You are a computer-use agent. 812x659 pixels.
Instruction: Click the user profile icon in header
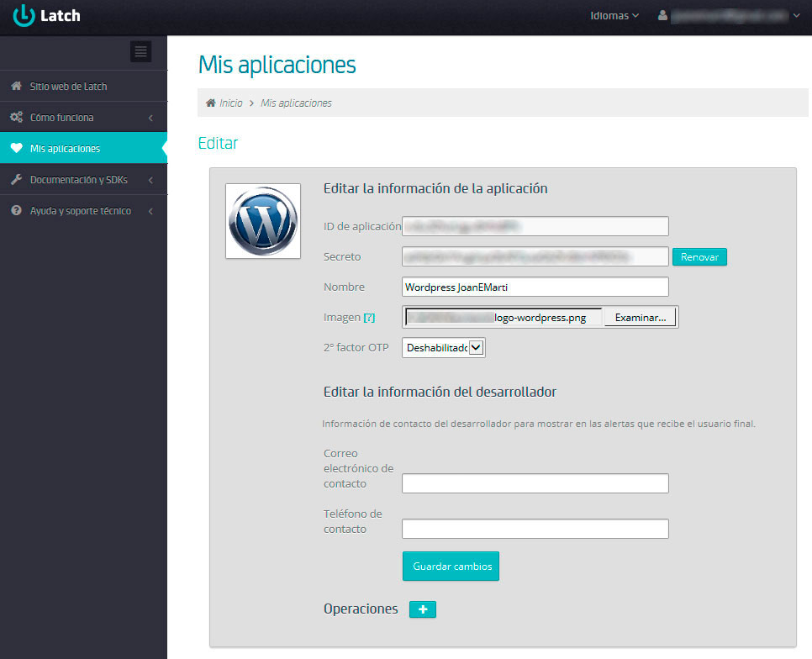[x=662, y=15]
